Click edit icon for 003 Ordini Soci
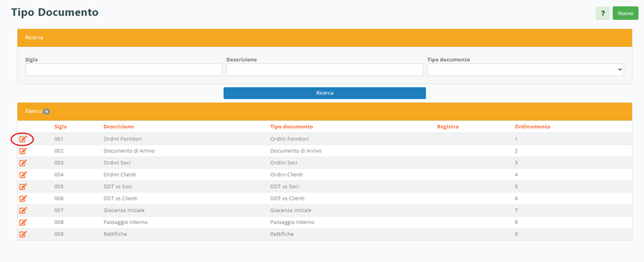The image size is (644, 262). tap(23, 162)
